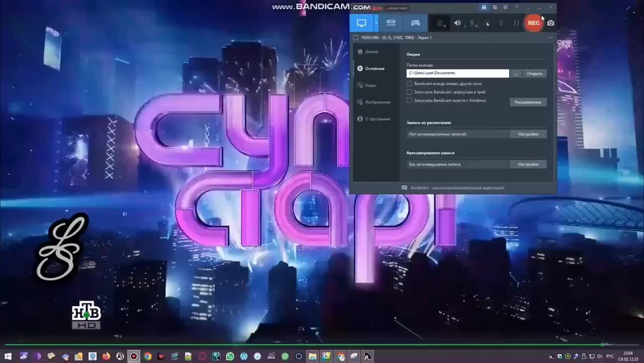Enable start Bandicam minimized to tray

[409, 92]
